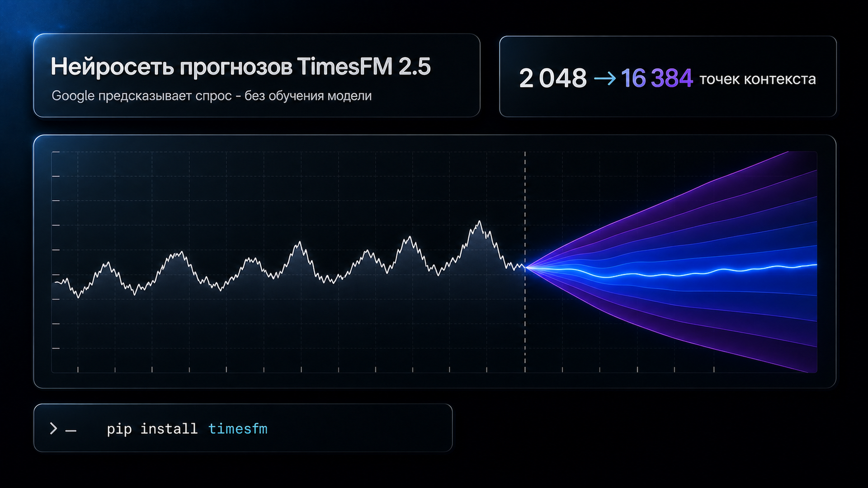
Task: Click the gradient number '16 384'
Action: [657, 78]
